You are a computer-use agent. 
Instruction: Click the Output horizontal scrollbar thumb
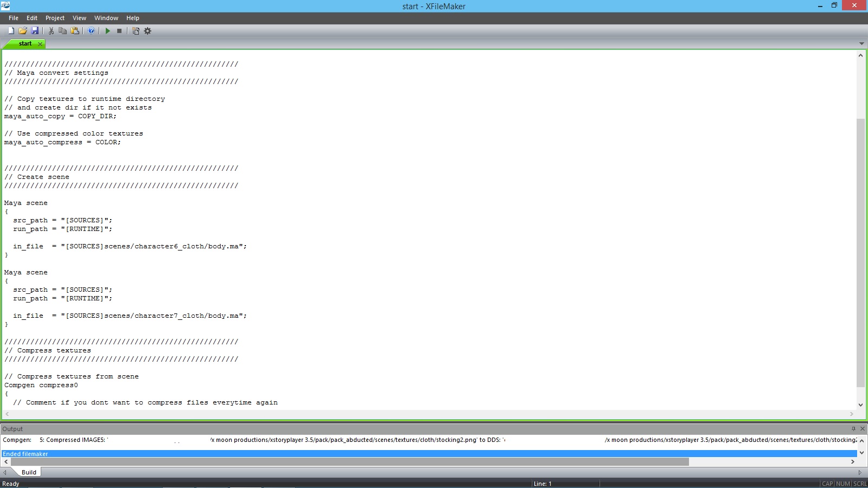pos(349,462)
